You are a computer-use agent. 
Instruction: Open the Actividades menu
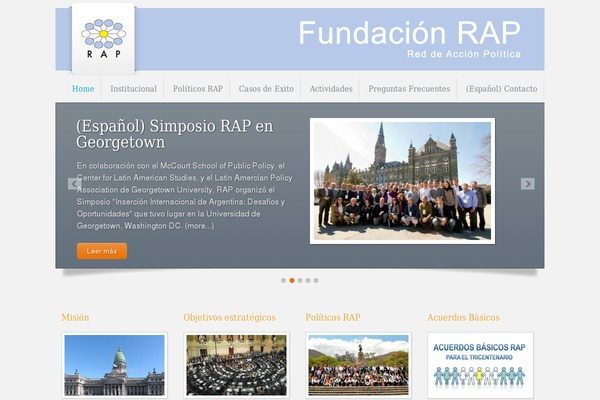click(331, 89)
